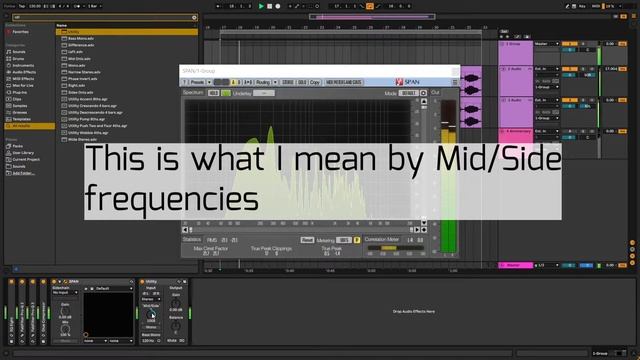Click the Tap tempo button
The width and height of the screenshot is (640, 360).
point(22,6)
